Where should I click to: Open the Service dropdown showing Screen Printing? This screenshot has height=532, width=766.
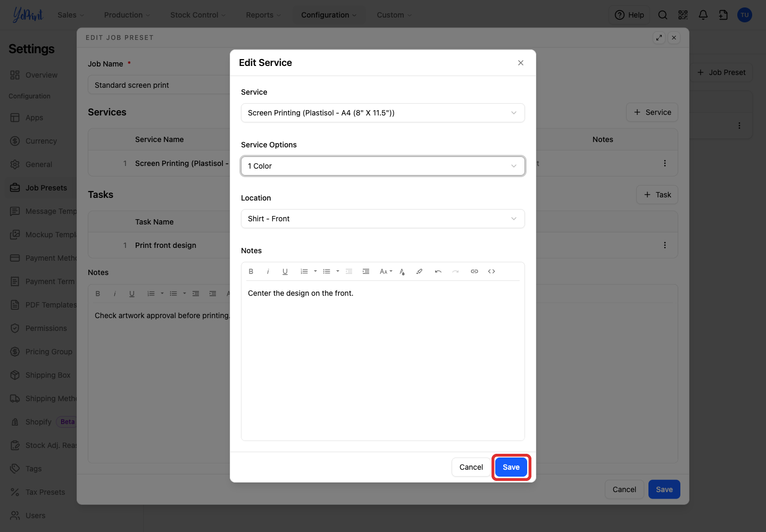(383, 113)
